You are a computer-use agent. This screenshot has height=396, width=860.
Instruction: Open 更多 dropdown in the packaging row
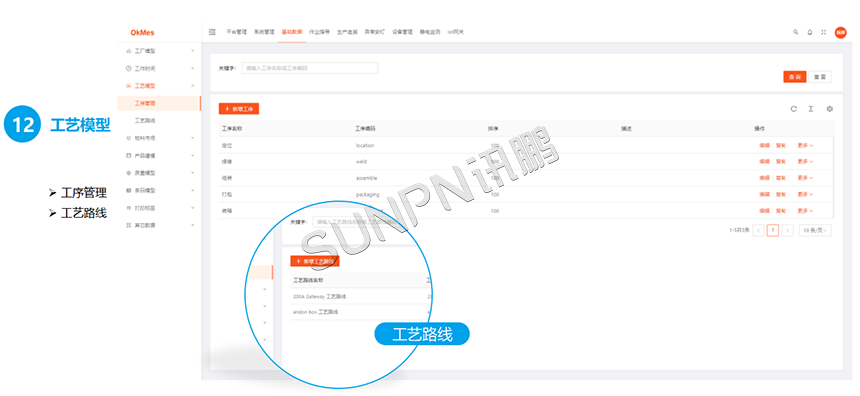(x=805, y=194)
